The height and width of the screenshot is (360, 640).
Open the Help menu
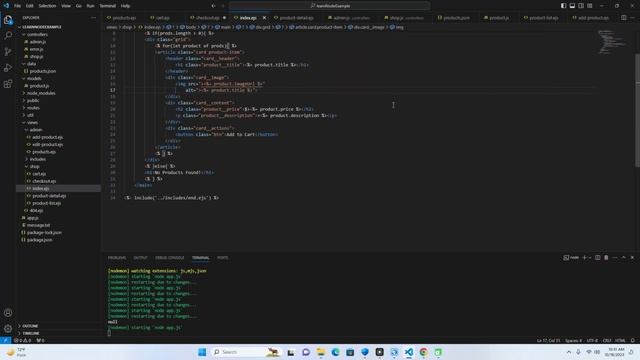[125, 6]
